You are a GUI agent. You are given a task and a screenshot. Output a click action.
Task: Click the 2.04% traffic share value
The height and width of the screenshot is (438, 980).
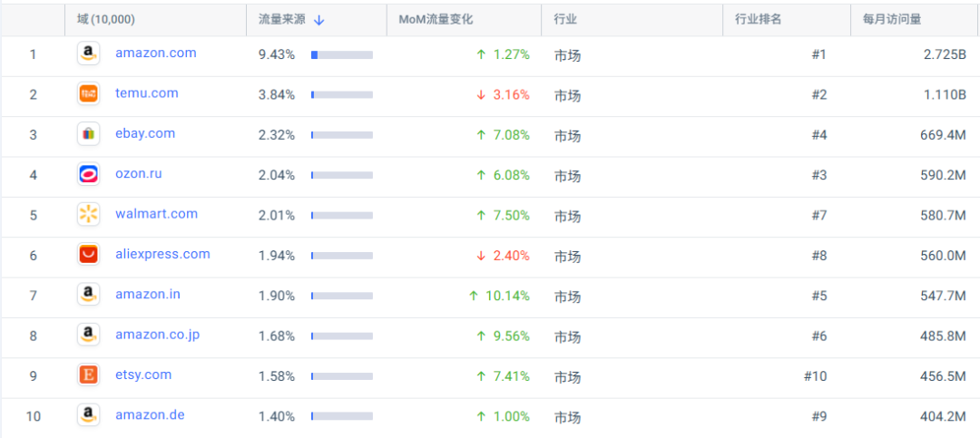click(276, 175)
